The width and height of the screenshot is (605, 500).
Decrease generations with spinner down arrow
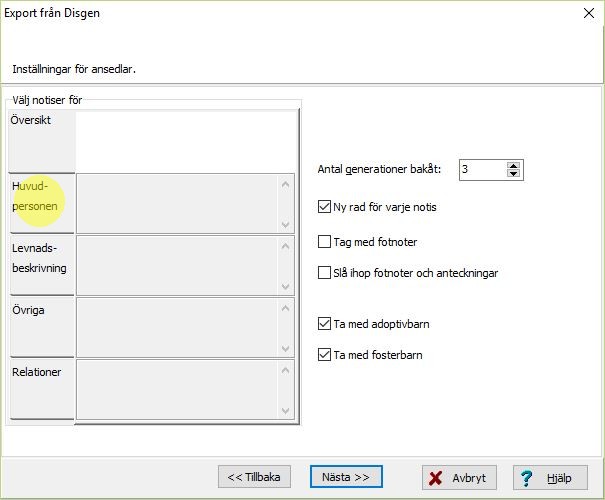[x=513, y=174]
